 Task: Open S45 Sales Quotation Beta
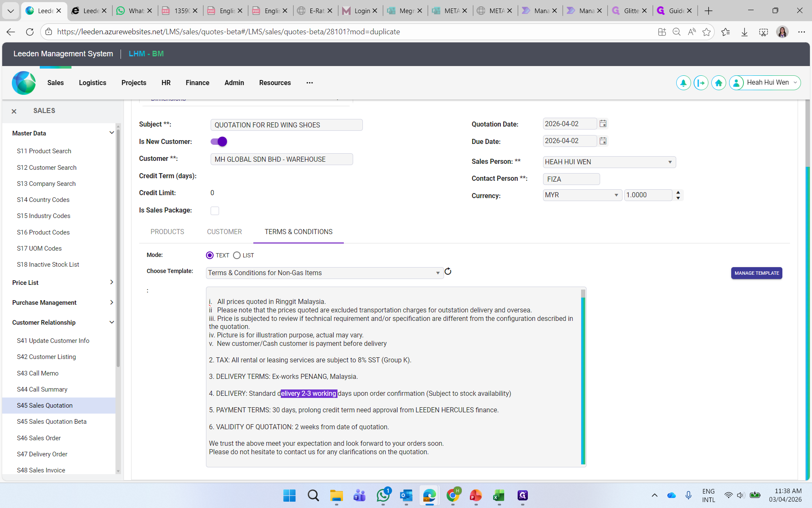[52, 422]
